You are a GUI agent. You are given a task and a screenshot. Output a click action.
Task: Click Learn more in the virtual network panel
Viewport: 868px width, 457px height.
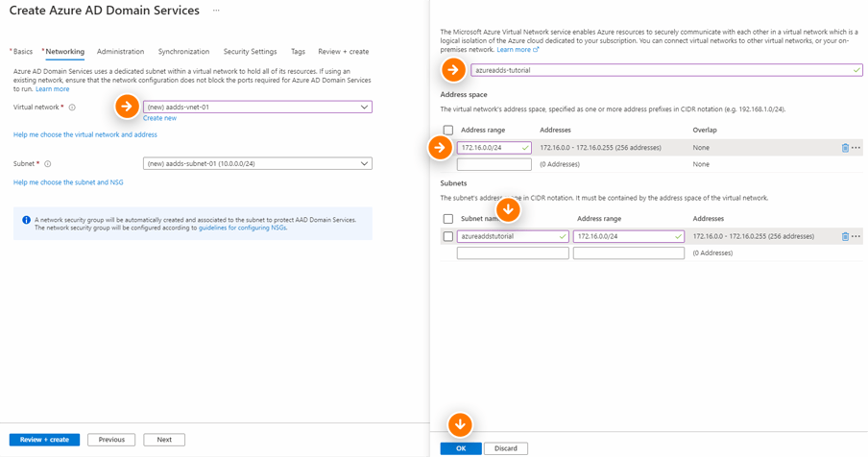[x=514, y=49]
